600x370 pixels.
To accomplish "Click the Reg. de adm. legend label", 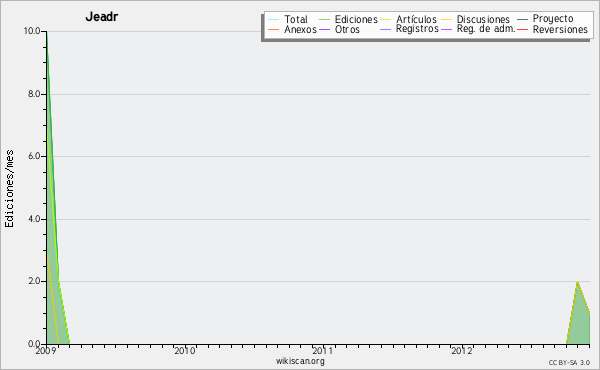I will click(x=486, y=29).
